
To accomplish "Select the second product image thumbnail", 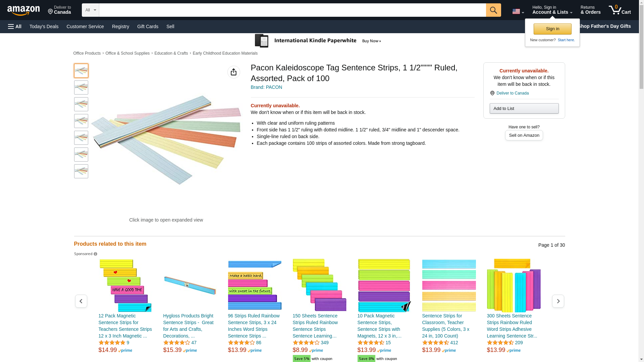I will click(x=81, y=87).
